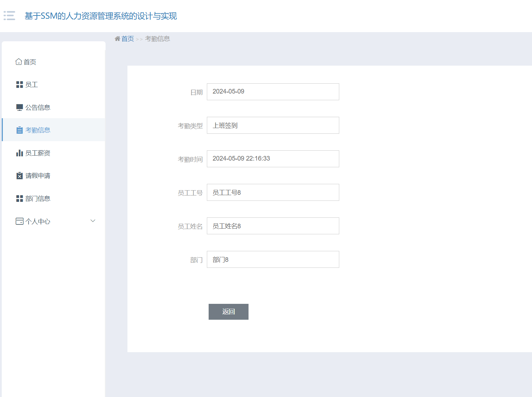Click the clipboard icon beside 考勤信息
The width and height of the screenshot is (532, 397).
coord(19,130)
